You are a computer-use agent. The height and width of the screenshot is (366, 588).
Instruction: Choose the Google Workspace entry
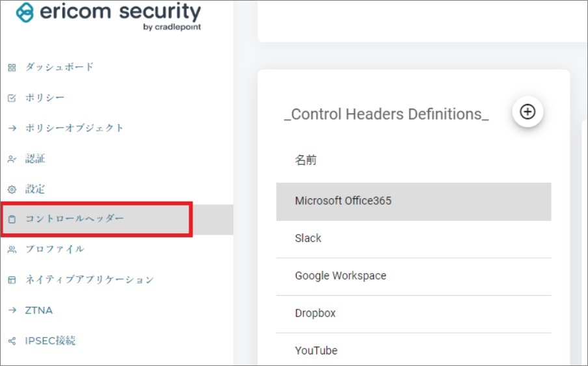coord(413,276)
